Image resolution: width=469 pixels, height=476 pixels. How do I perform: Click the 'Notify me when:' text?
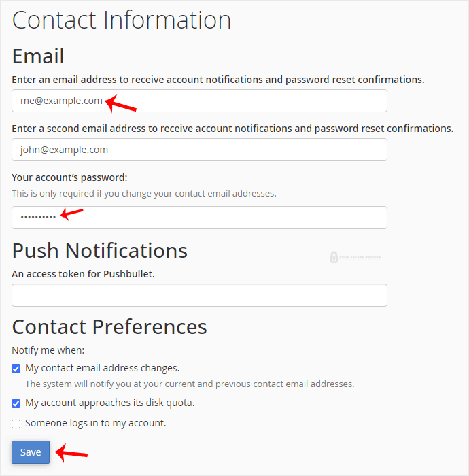(48, 350)
